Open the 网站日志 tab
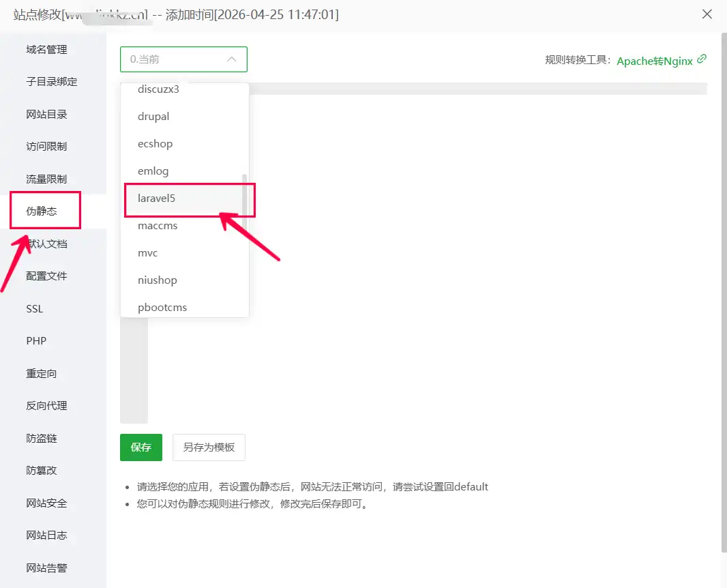Image resolution: width=727 pixels, height=588 pixels. pos(46,535)
